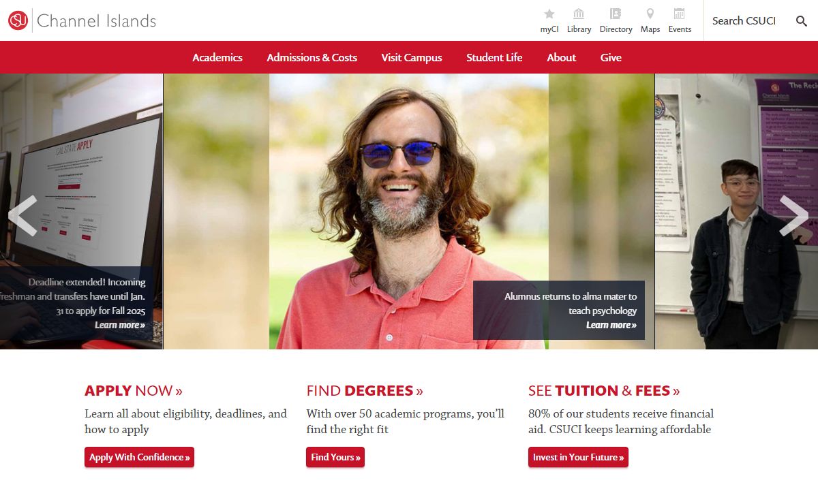Click the Find Yours button
The image size is (818, 504).
335,457
